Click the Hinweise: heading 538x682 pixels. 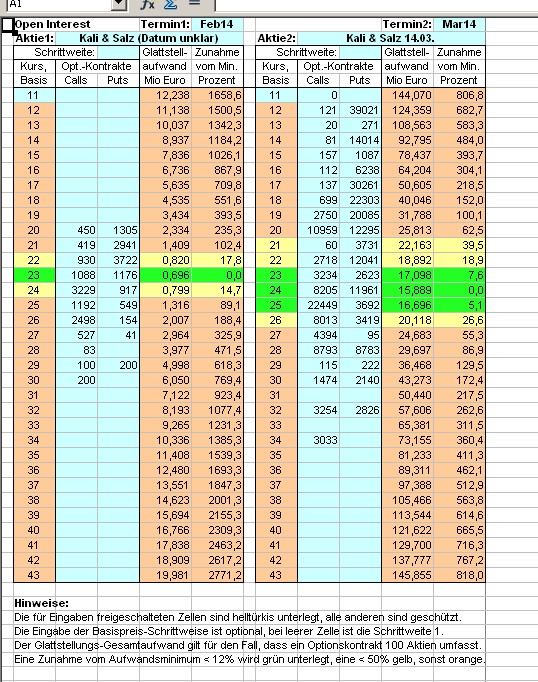(41, 603)
